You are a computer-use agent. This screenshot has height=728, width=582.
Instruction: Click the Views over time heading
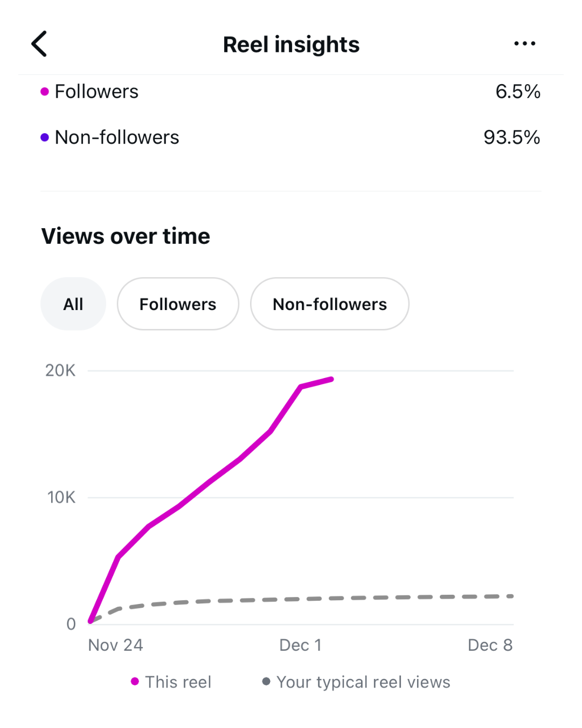pos(126,236)
